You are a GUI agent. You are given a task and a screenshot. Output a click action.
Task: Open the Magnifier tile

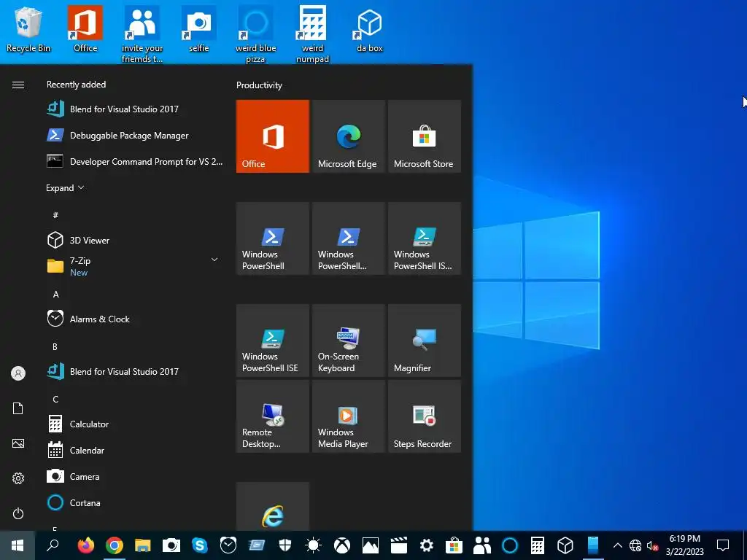(425, 341)
